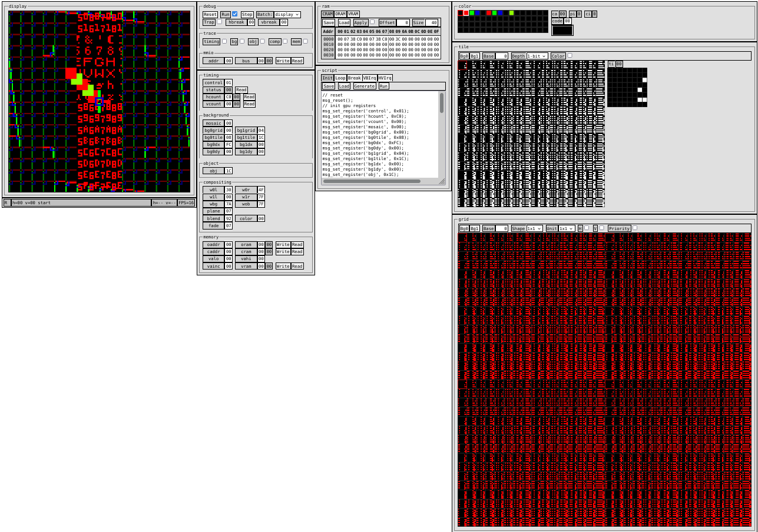
Task: Pick the lime-green palette swatch
Action: [512, 13]
